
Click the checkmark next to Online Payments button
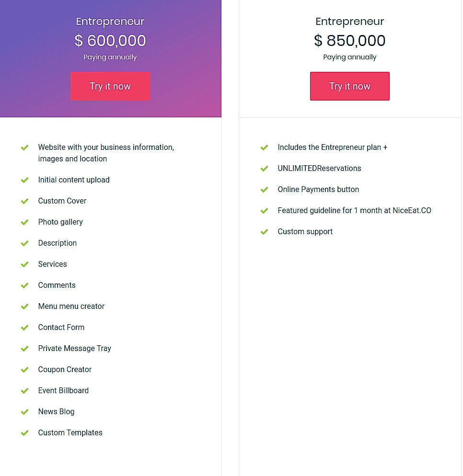pyautogui.click(x=264, y=190)
